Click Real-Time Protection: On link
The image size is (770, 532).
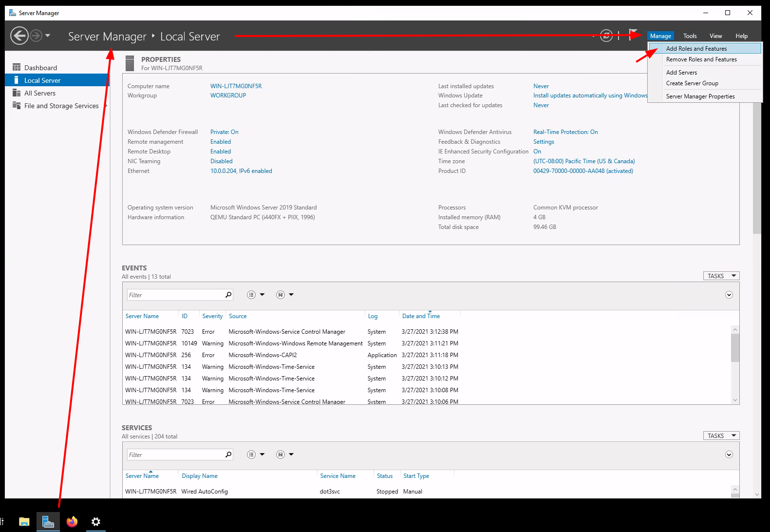565,132
